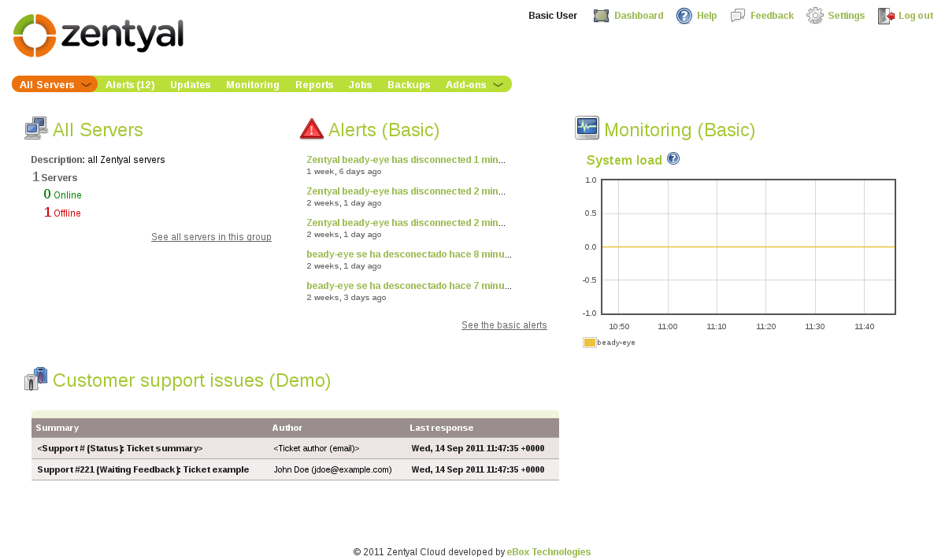
Task: Click the Customer support issues icon
Action: click(36, 379)
